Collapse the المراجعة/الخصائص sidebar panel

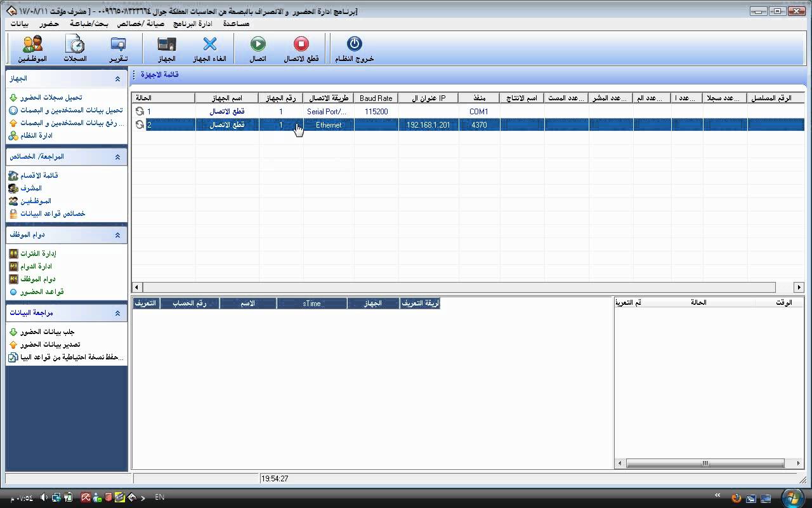point(117,157)
